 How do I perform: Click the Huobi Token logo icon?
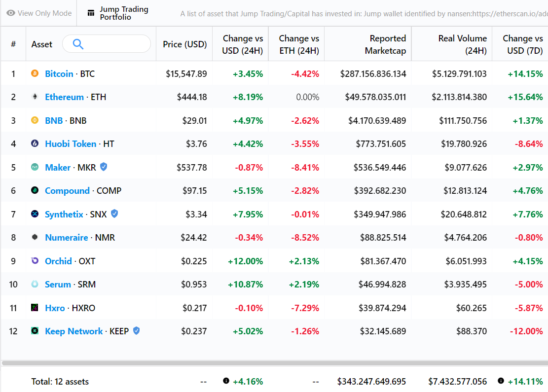pyautogui.click(x=35, y=143)
